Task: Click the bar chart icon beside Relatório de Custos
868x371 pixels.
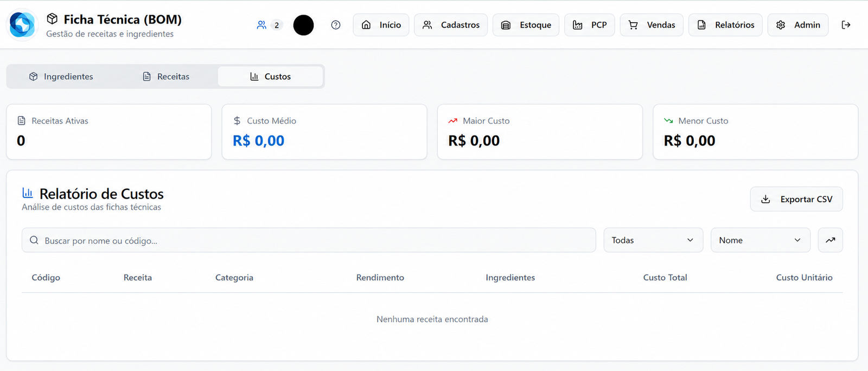Action: click(28, 193)
